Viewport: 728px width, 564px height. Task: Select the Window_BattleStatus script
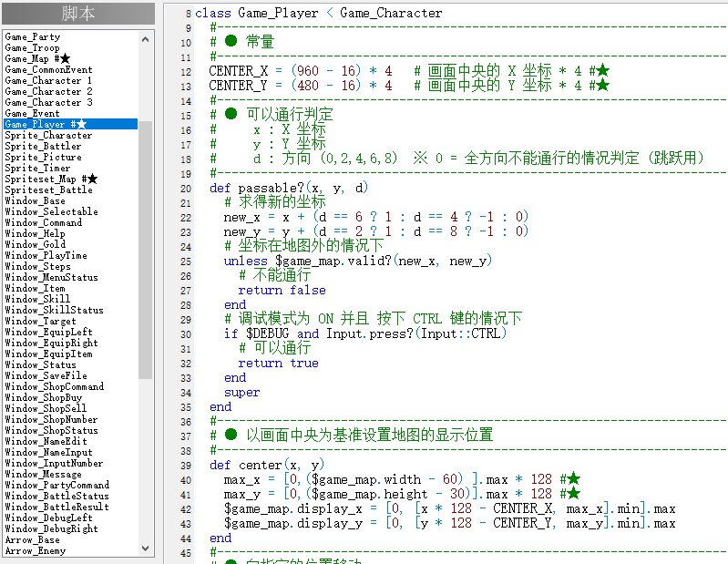[57, 496]
